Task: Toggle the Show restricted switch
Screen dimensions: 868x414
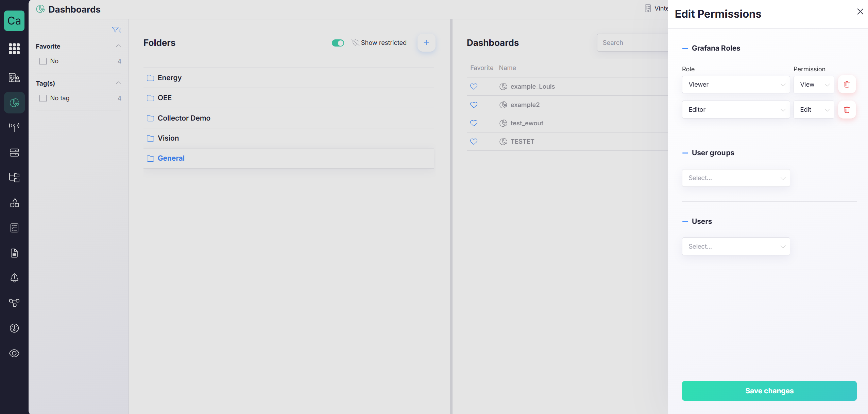Action: point(338,43)
